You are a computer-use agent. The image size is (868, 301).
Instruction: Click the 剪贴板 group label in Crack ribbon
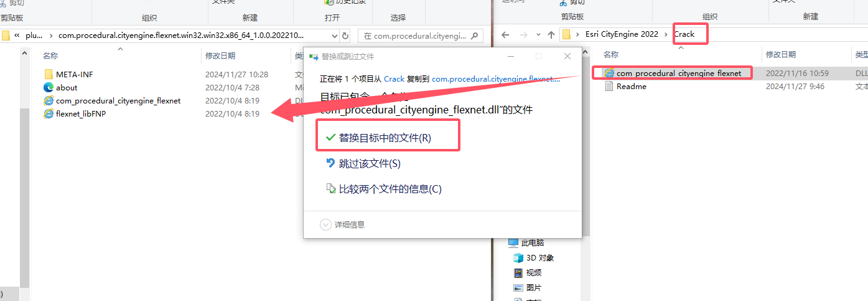click(x=572, y=17)
